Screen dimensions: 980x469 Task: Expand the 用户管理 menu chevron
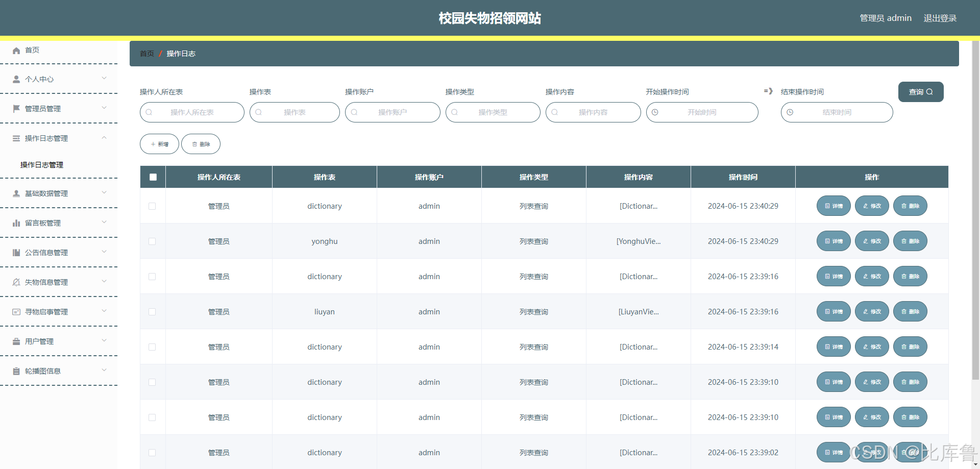[104, 341]
